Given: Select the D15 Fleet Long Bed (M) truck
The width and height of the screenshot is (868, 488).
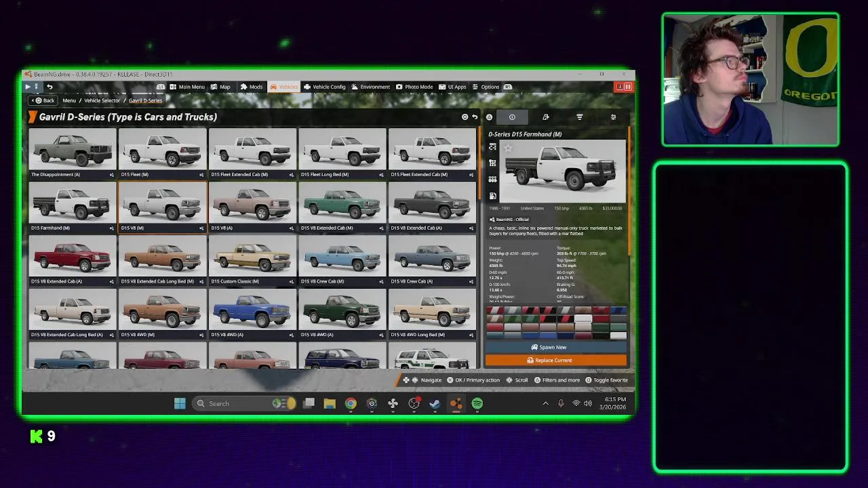Looking at the screenshot, I should coord(342,153).
